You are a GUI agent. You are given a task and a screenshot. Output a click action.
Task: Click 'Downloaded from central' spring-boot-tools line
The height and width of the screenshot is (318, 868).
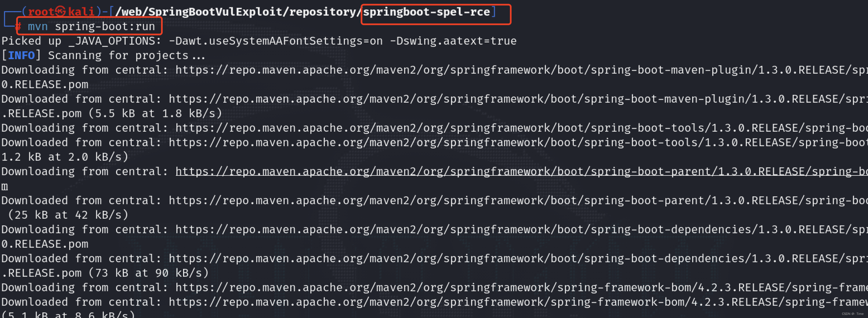pos(435,143)
